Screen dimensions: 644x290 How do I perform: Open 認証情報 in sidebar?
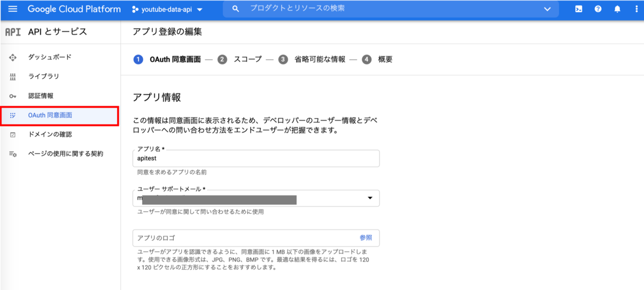[x=41, y=95]
